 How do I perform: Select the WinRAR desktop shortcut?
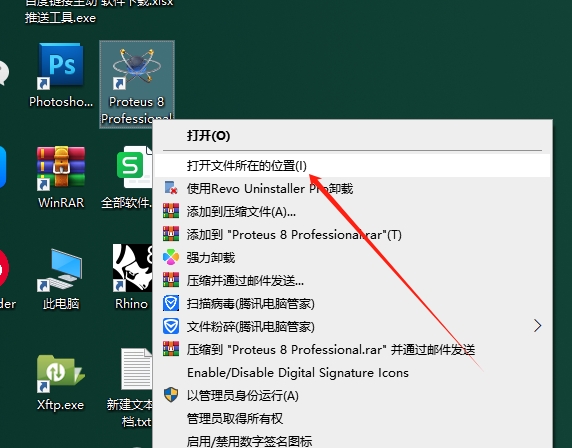click(x=61, y=177)
